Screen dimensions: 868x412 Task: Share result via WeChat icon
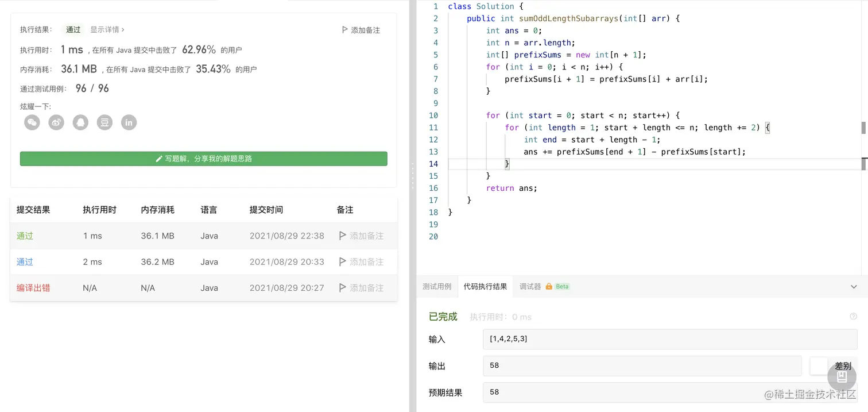pyautogui.click(x=32, y=122)
